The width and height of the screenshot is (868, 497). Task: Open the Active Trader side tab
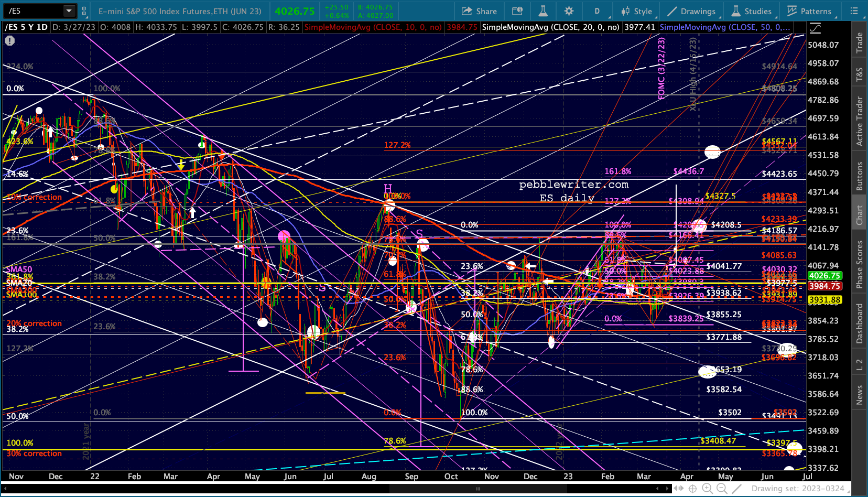(860, 121)
